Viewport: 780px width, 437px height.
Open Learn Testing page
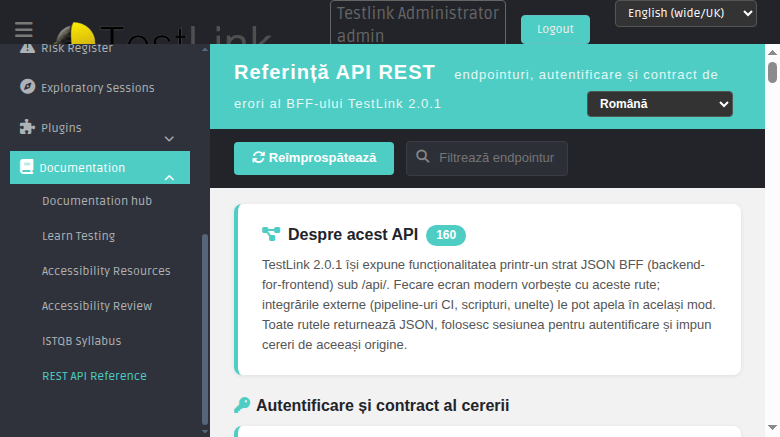(x=79, y=236)
